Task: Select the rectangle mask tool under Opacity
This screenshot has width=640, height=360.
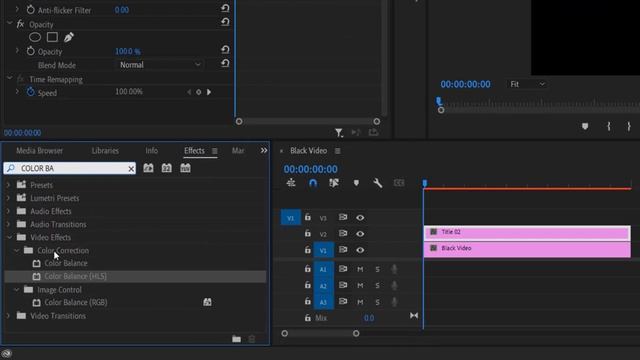Action: (x=52, y=37)
